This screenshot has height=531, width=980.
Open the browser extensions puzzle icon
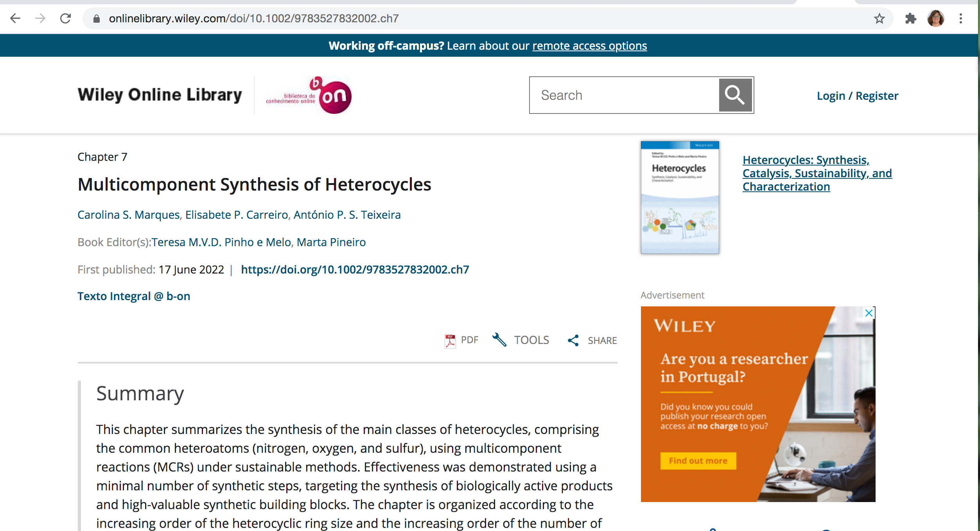(x=910, y=18)
